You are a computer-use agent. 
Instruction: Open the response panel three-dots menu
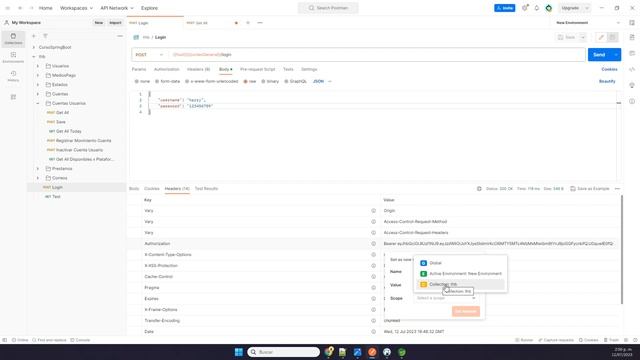tap(617, 189)
